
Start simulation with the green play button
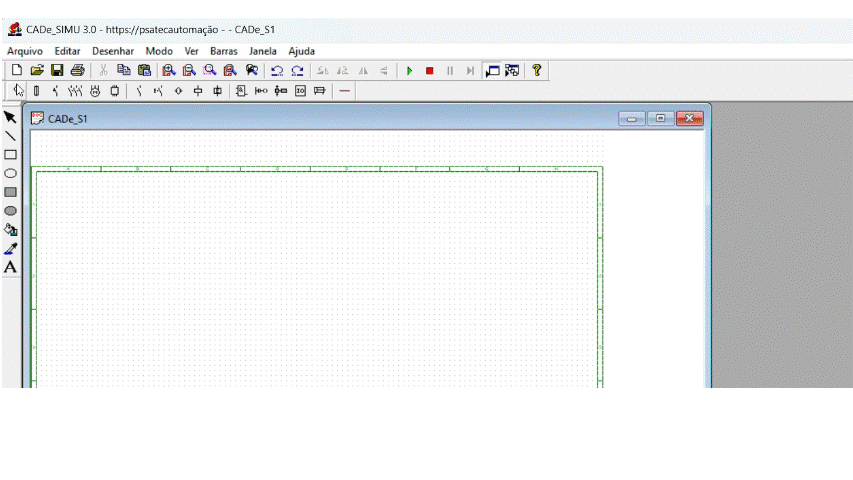(x=410, y=71)
